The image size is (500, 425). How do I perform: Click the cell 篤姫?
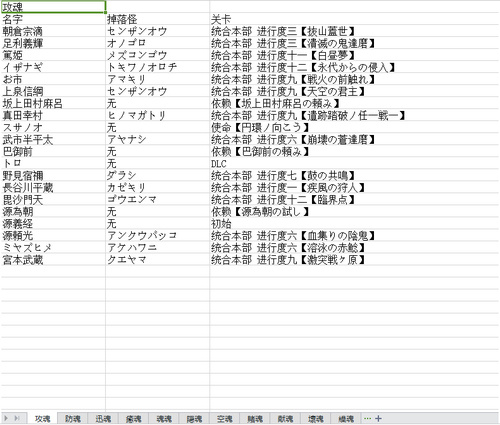(53, 55)
